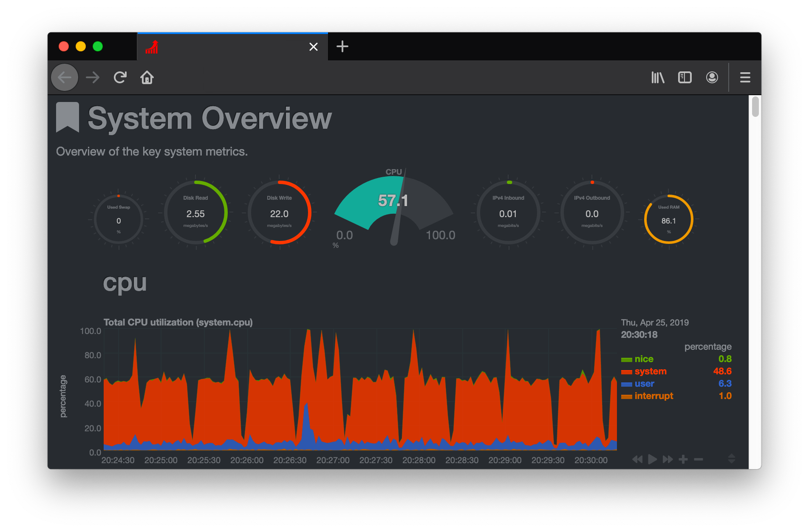Click the Disk Read gauge
The width and height of the screenshot is (809, 532).
pyautogui.click(x=195, y=212)
